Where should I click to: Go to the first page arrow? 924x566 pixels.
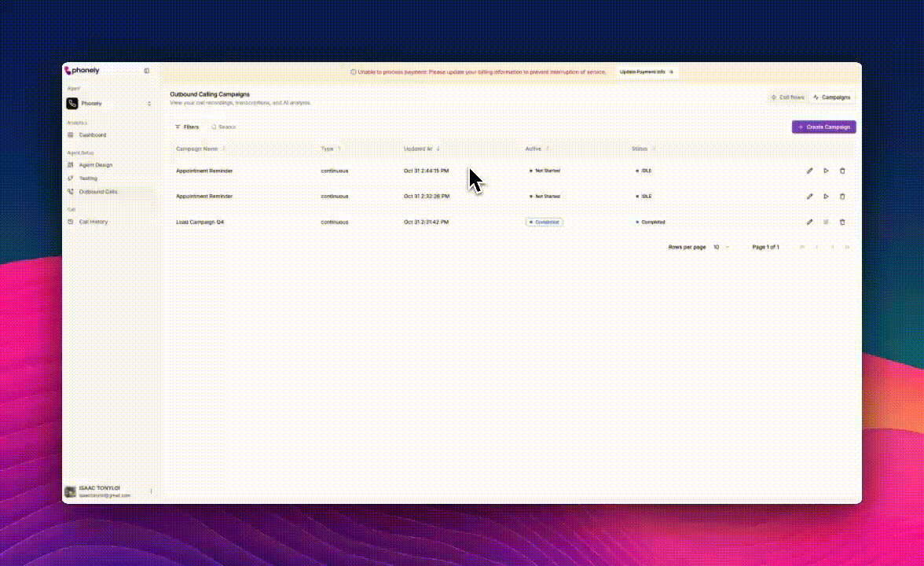point(802,247)
